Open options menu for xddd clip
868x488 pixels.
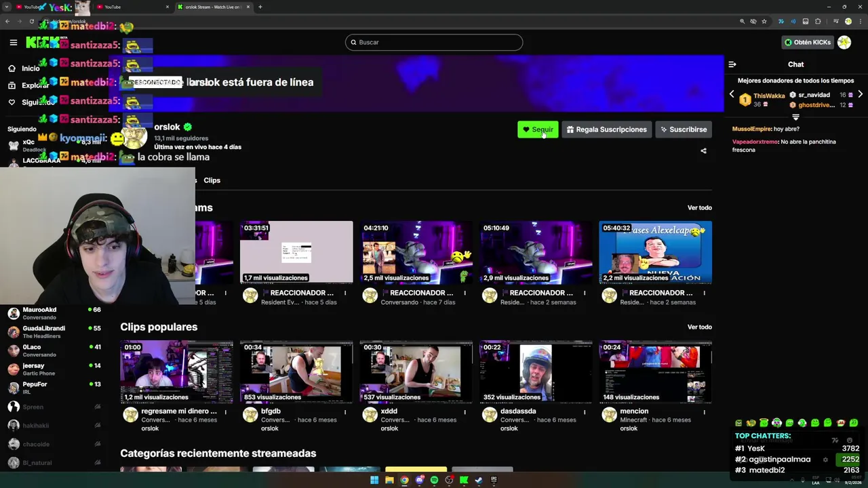point(465,411)
